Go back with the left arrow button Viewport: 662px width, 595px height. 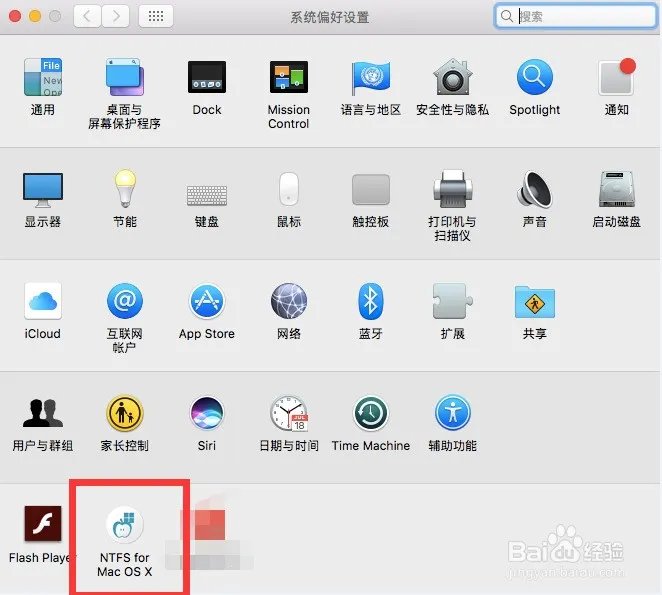coord(87,16)
